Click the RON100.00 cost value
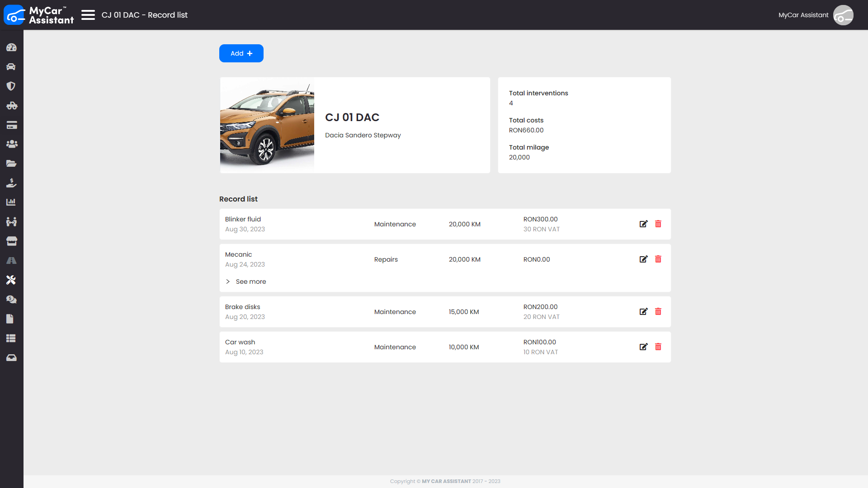 click(x=540, y=342)
